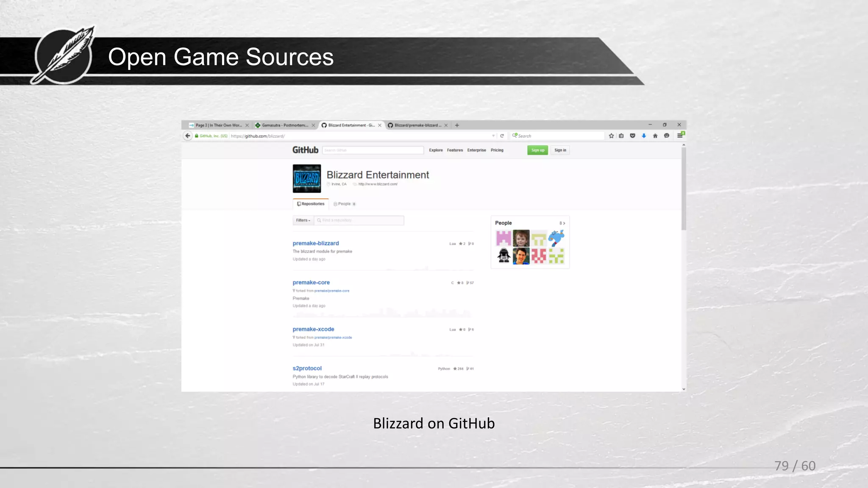Open the Firefox hamburger menu
The width and height of the screenshot is (868, 488).
click(680, 135)
